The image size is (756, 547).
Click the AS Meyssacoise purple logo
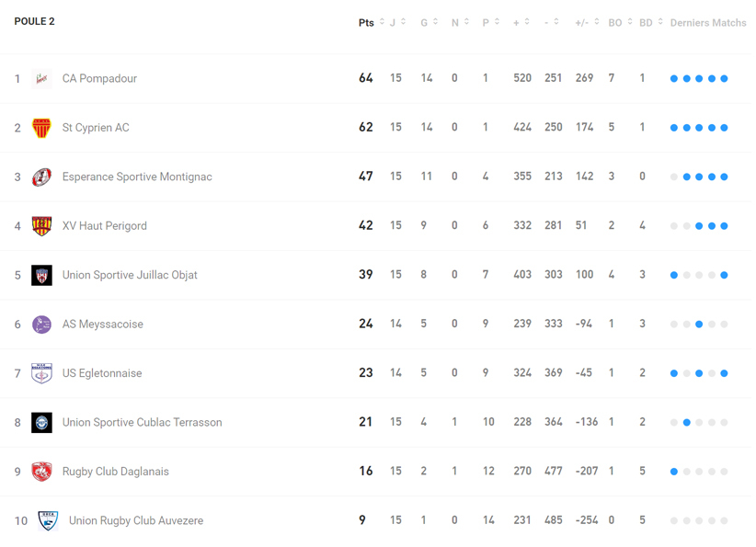(x=41, y=325)
